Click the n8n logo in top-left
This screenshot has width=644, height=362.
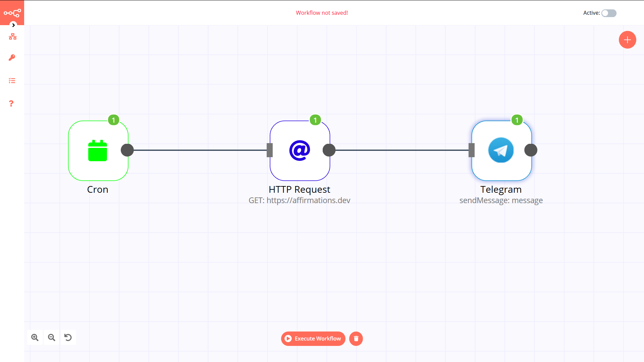pos(12,12)
